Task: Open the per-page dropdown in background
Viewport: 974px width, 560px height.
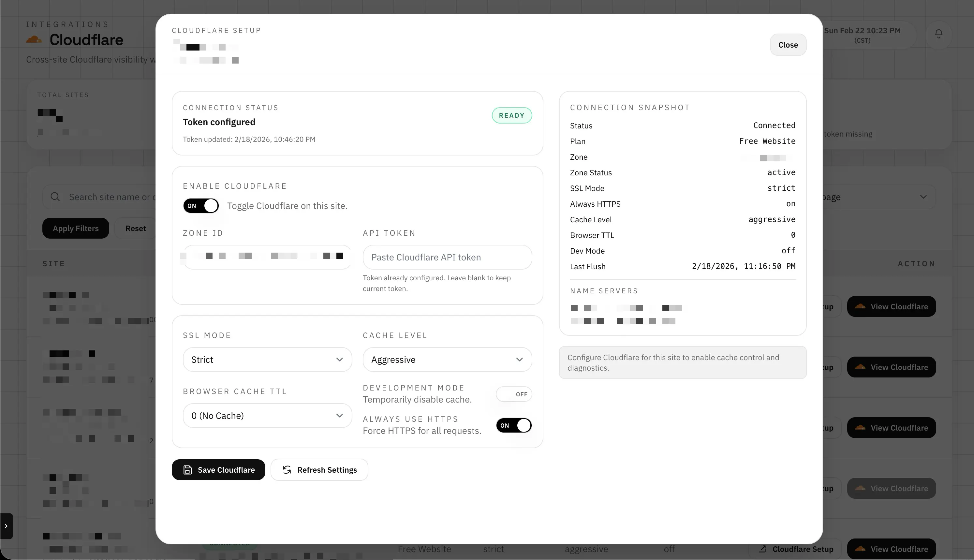Action: click(x=878, y=197)
